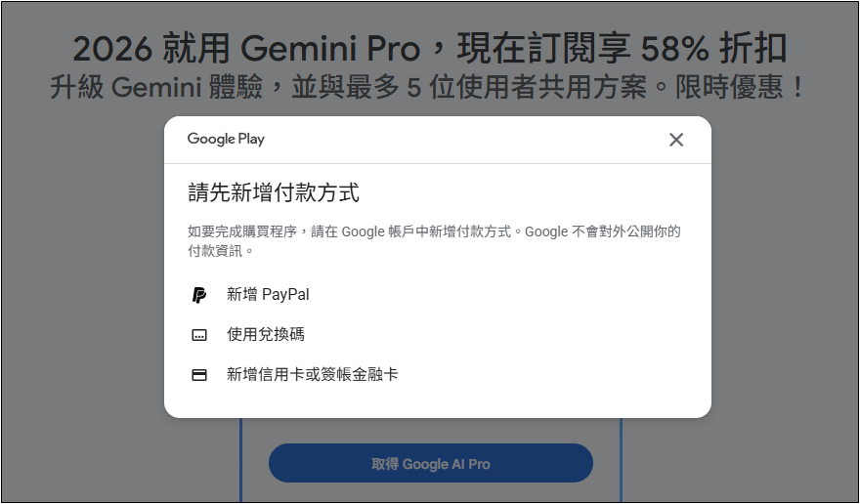
Task: Select the 新增 PayPal option
Action: coord(268,295)
